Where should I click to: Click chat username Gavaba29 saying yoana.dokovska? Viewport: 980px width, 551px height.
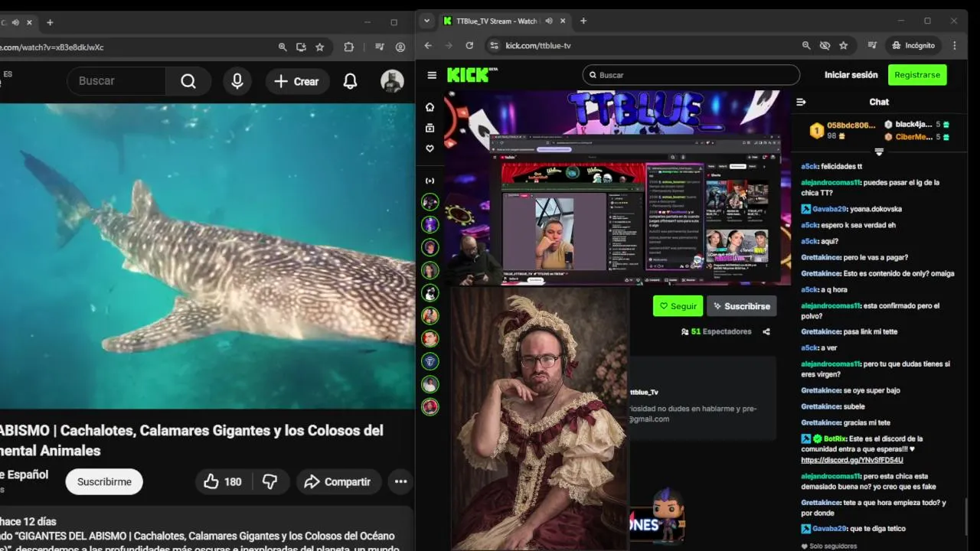point(830,209)
